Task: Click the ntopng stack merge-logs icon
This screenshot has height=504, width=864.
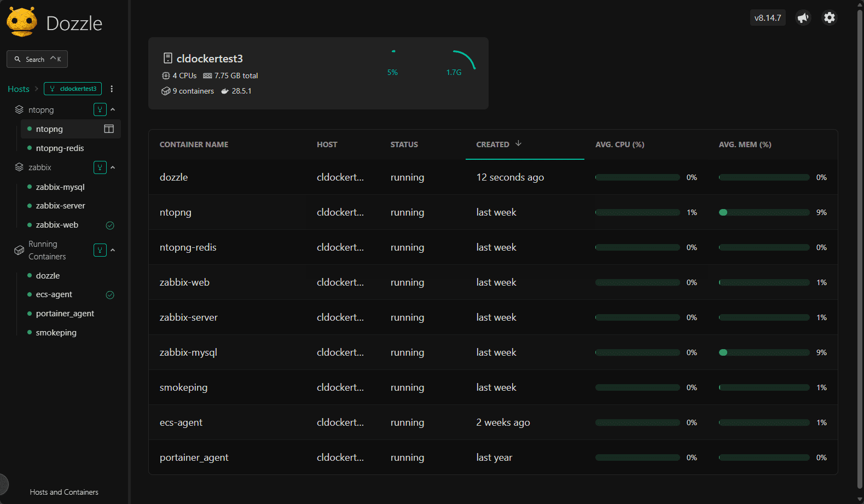Action: click(100, 109)
